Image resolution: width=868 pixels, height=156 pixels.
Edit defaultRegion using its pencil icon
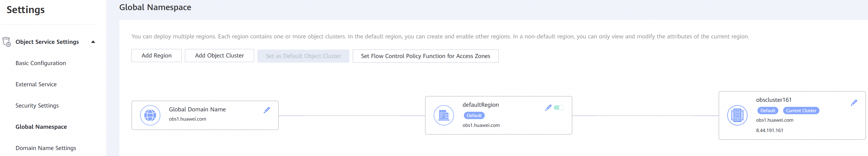[x=548, y=108]
